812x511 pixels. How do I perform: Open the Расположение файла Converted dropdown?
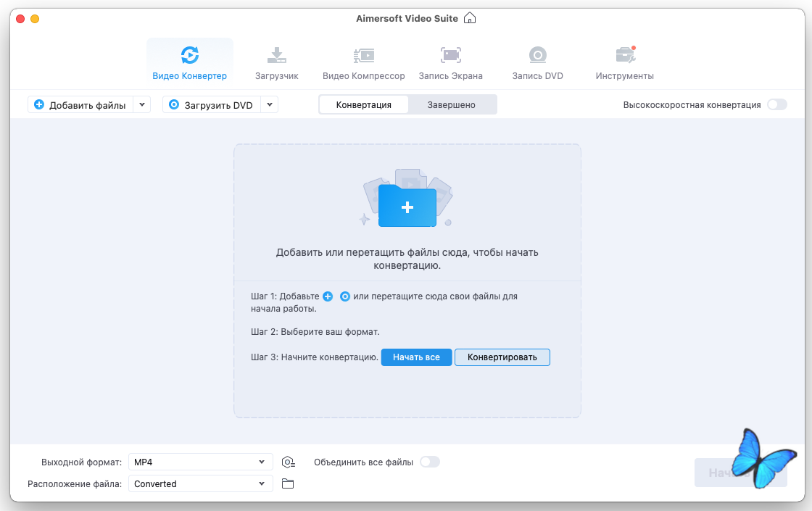click(200, 483)
